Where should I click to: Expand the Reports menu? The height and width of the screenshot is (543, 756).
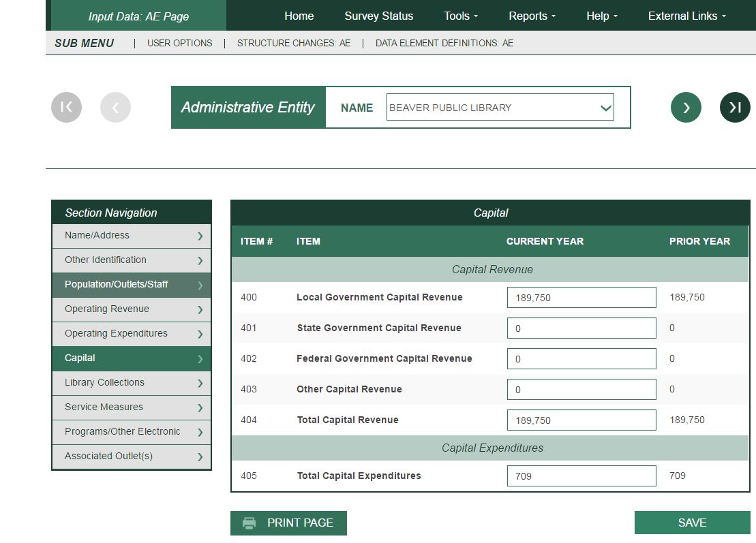pos(532,16)
